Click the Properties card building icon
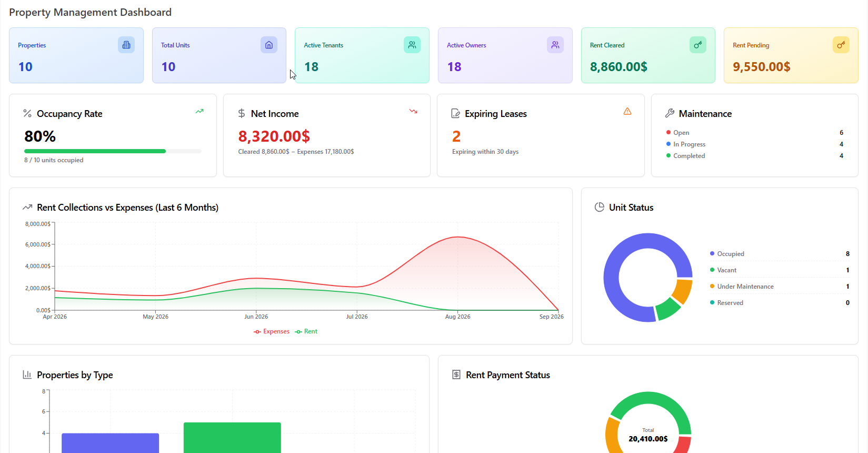Screen dimensions: 868x453 (126, 45)
